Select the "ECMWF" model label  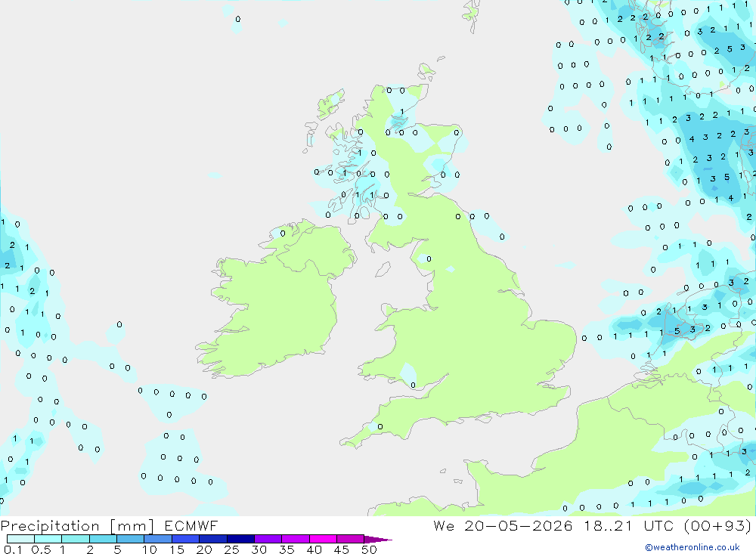(x=191, y=525)
